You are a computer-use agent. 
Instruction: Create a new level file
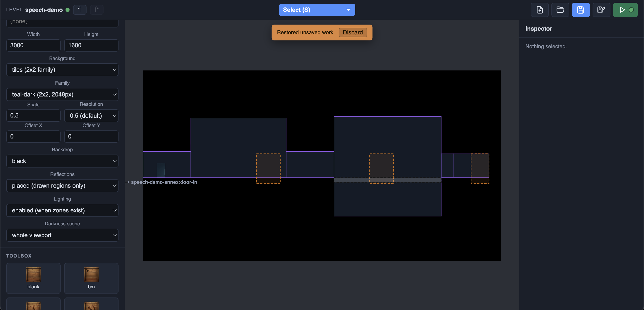click(540, 10)
